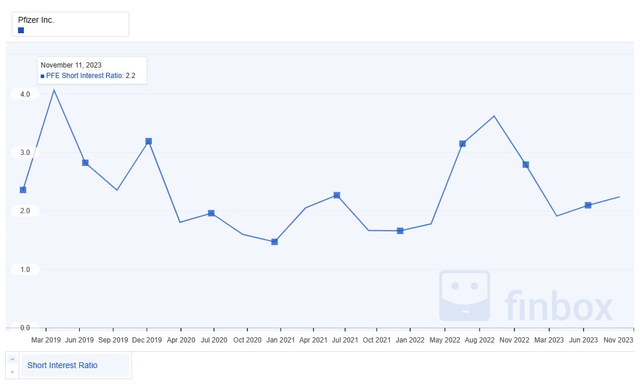Click the November 11, 2023 tooltip date
Screen dimensions: 640x385
pos(71,65)
